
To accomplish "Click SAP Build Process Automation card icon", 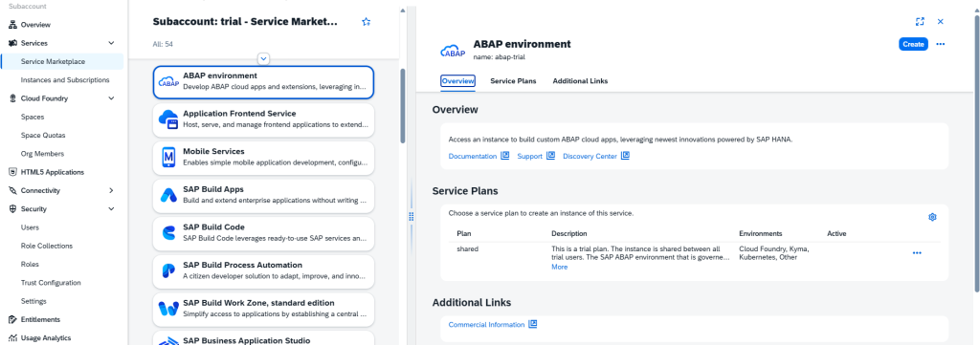I will [168, 270].
